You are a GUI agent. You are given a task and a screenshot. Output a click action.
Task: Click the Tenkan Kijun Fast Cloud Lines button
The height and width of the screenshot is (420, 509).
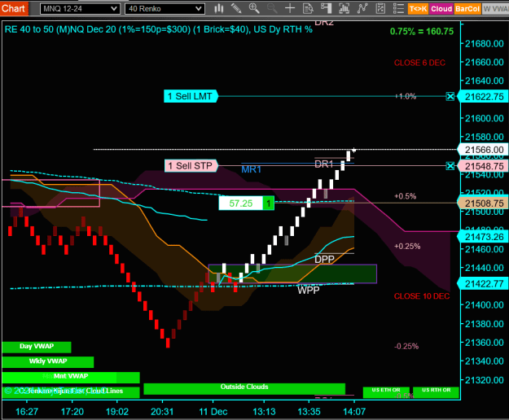tap(71, 392)
